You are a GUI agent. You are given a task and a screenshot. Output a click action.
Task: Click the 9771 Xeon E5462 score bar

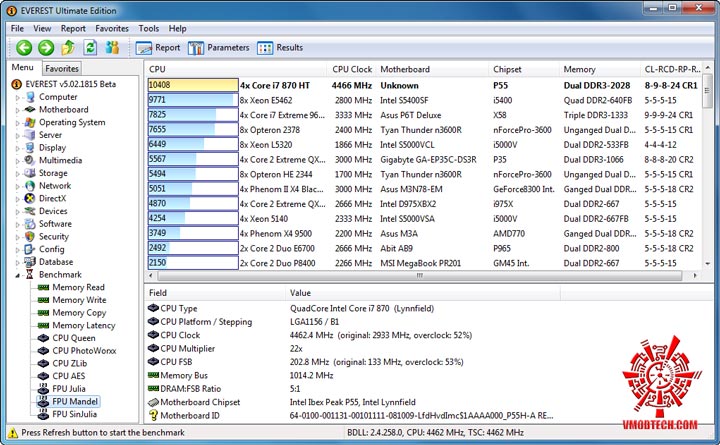click(x=193, y=100)
